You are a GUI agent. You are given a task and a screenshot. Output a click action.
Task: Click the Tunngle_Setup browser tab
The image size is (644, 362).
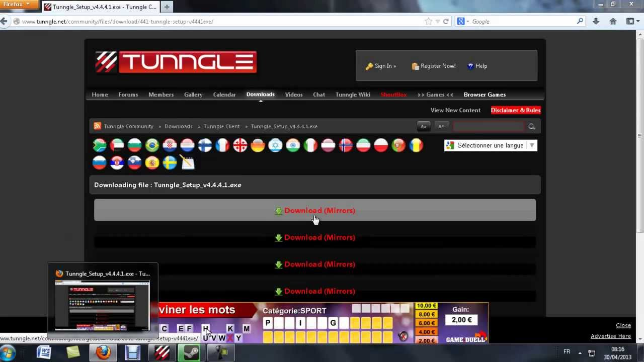101,7
